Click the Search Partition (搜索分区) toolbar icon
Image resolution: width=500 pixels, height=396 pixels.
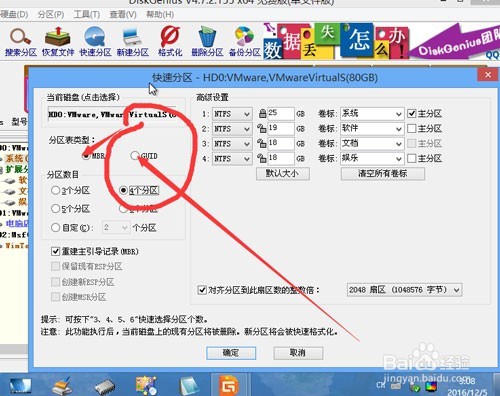(x=20, y=42)
